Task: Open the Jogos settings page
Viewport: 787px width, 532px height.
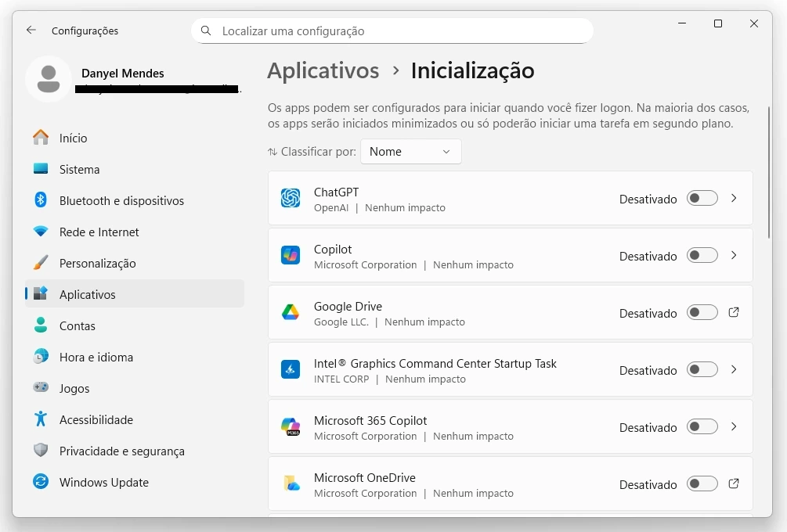Action: point(135,389)
